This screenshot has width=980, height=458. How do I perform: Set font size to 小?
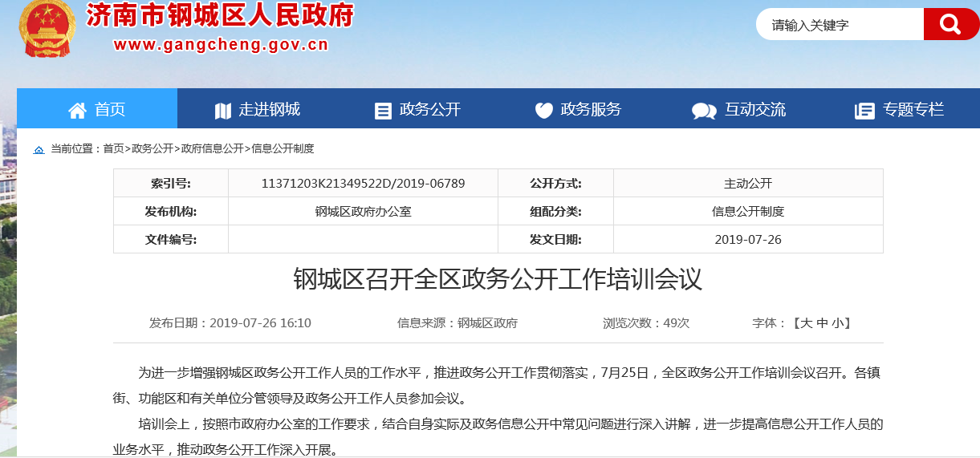click(x=839, y=323)
